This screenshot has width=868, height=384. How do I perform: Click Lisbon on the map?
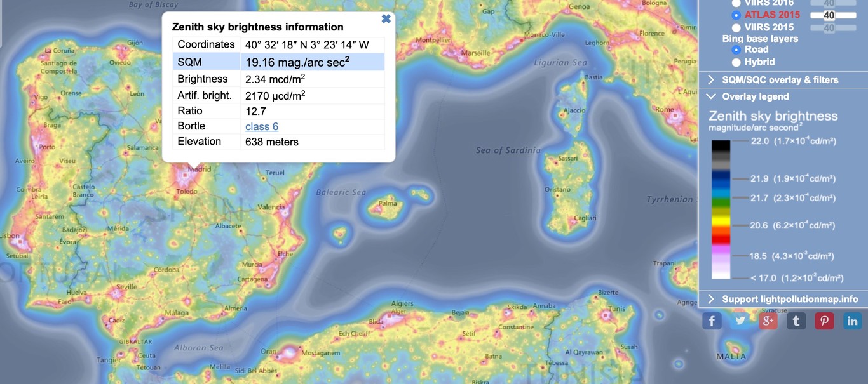coord(10,236)
